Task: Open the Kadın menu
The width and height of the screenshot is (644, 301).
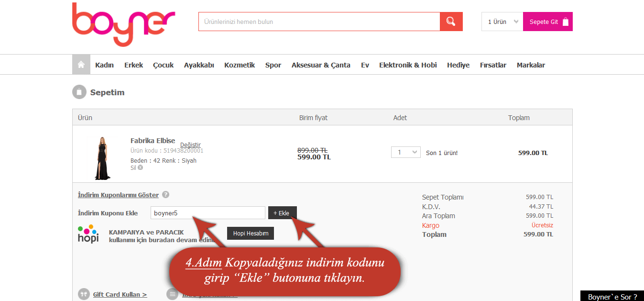Action: coord(104,65)
